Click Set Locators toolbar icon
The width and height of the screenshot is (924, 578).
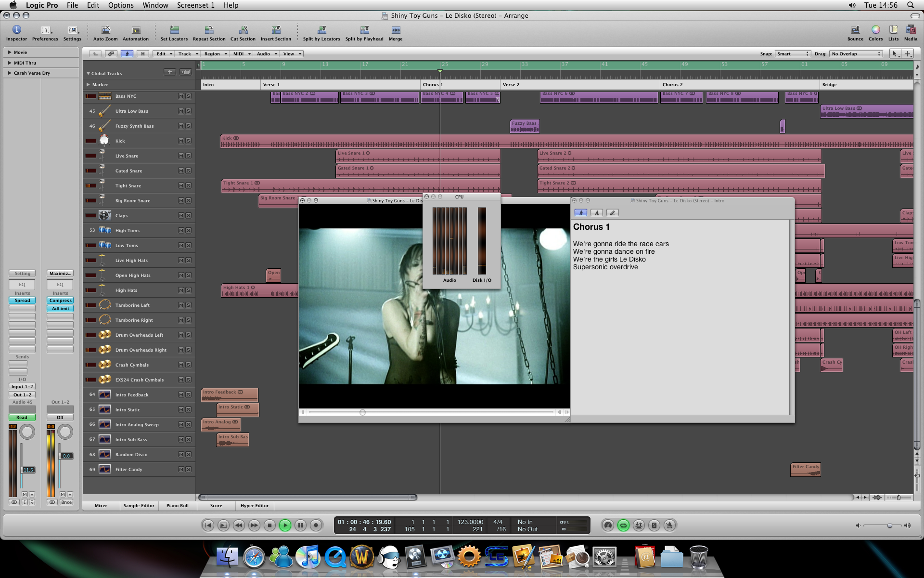click(x=174, y=33)
